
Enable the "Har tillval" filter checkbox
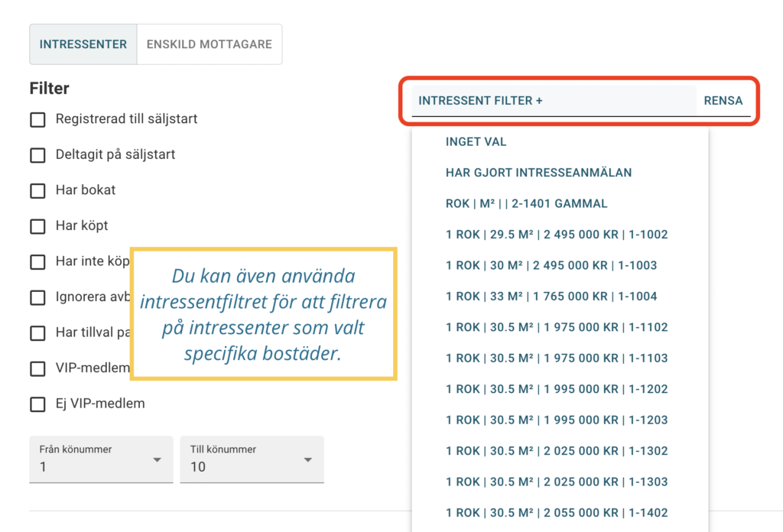(x=37, y=333)
